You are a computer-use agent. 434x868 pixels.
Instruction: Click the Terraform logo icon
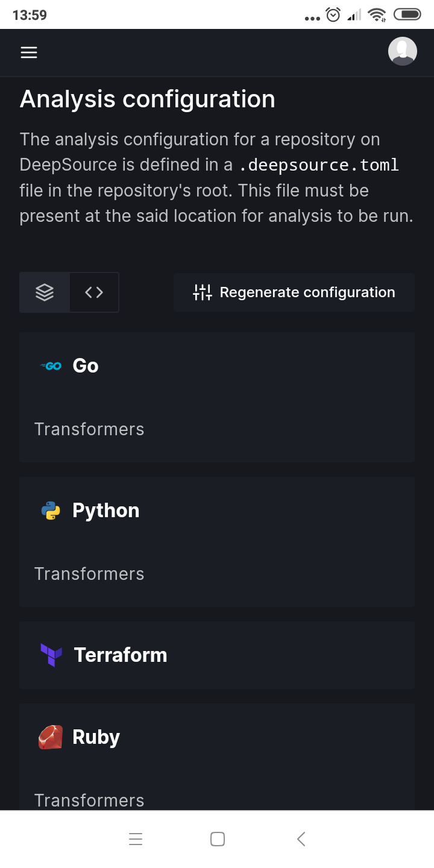click(x=51, y=655)
